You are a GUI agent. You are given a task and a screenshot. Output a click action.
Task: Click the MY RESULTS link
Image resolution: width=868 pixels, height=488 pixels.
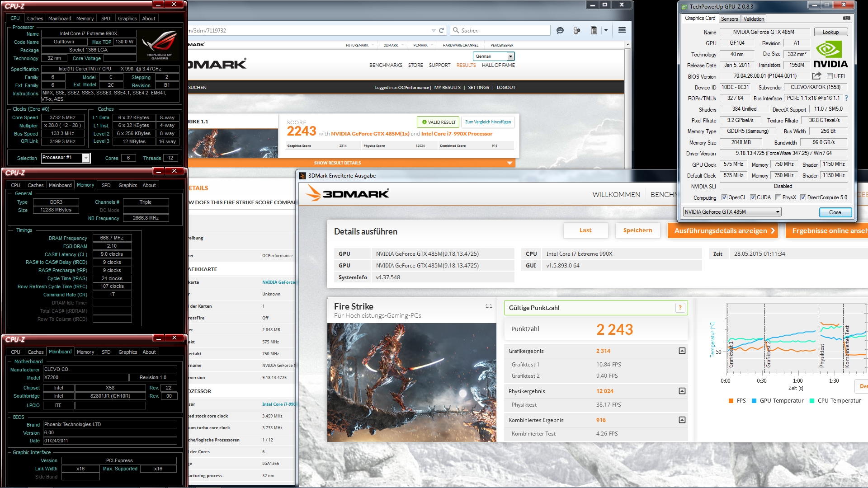[447, 88]
